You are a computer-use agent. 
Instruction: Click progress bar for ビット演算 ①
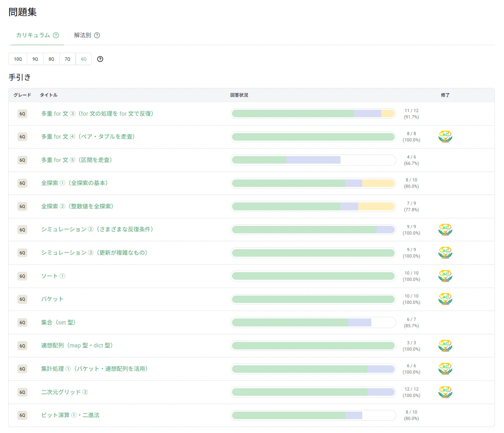pyautogui.click(x=313, y=415)
